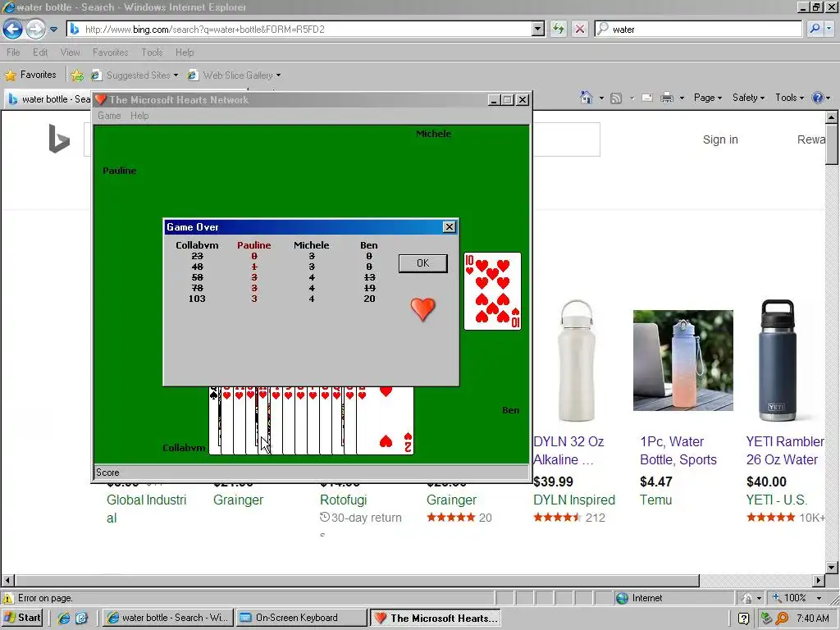This screenshot has height=630, width=840.
Task: Open the Suggested Sites dropdown
Action: [135, 75]
